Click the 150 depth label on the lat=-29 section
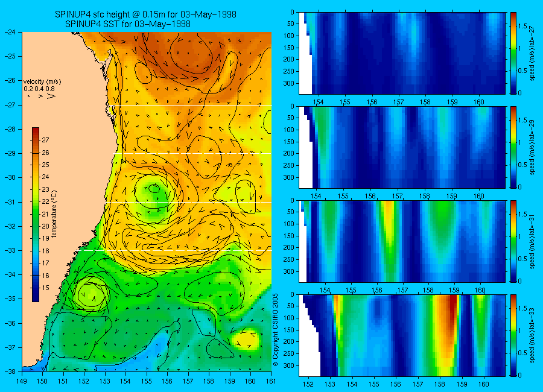543x392 pixels. click(289, 142)
